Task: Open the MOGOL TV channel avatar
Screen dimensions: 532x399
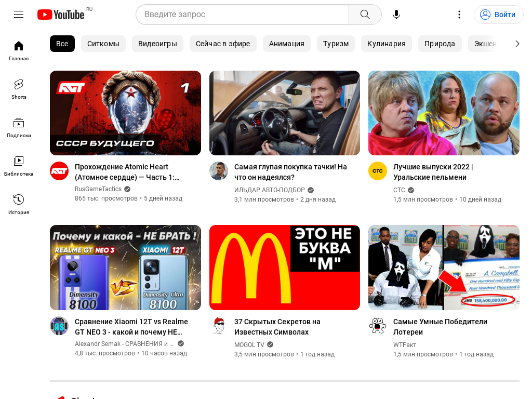Action: pos(219,326)
